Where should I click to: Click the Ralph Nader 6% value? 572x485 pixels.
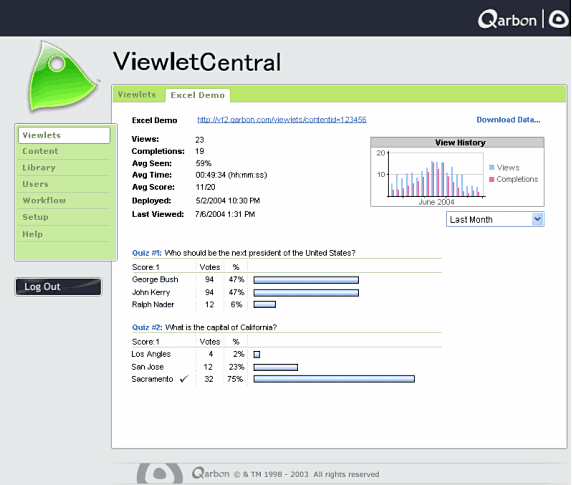point(236,304)
